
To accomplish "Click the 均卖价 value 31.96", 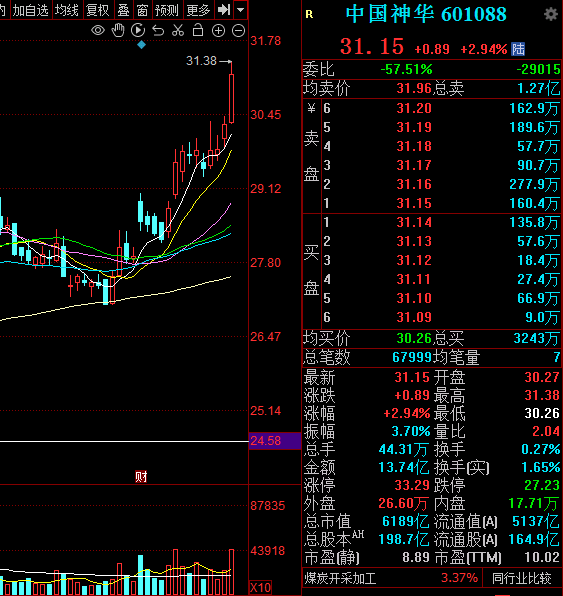I will (x=414, y=89).
